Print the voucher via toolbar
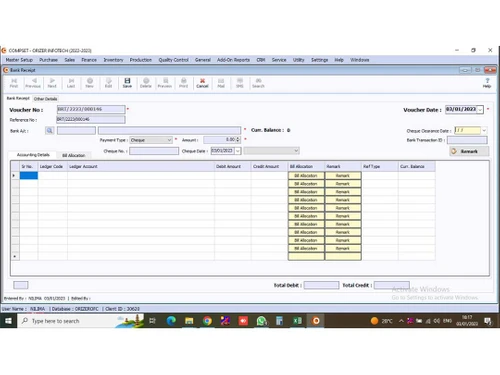The width and height of the screenshot is (500, 375). tap(184, 83)
